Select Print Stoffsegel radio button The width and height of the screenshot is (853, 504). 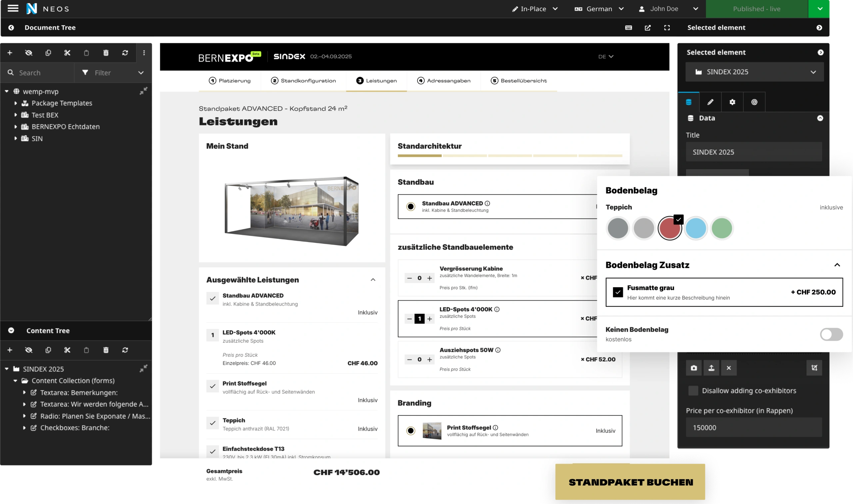coord(411,431)
